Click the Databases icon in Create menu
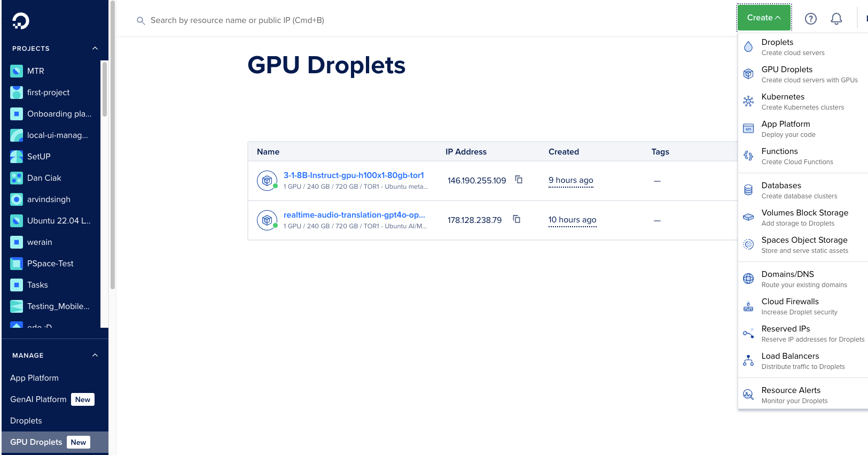 click(748, 190)
